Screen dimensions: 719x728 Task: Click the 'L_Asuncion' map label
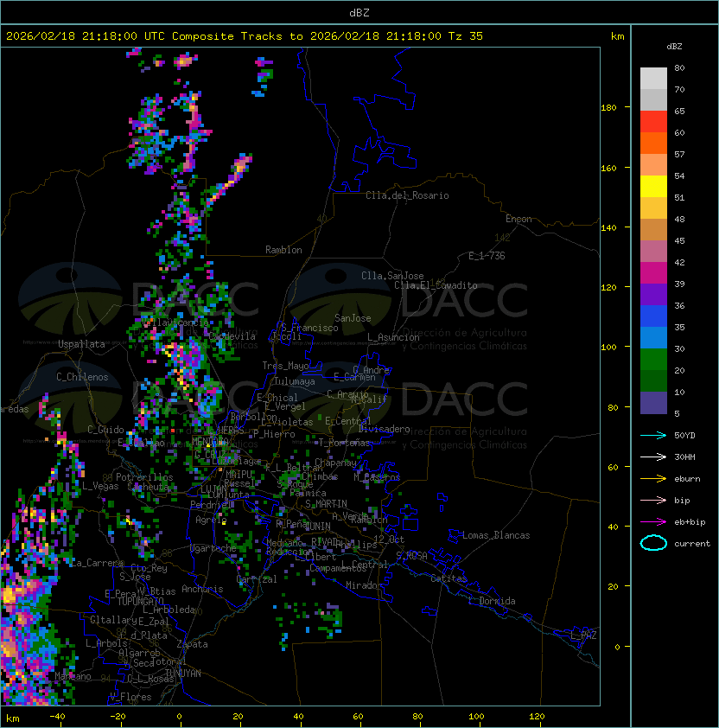(x=393, y=337)
